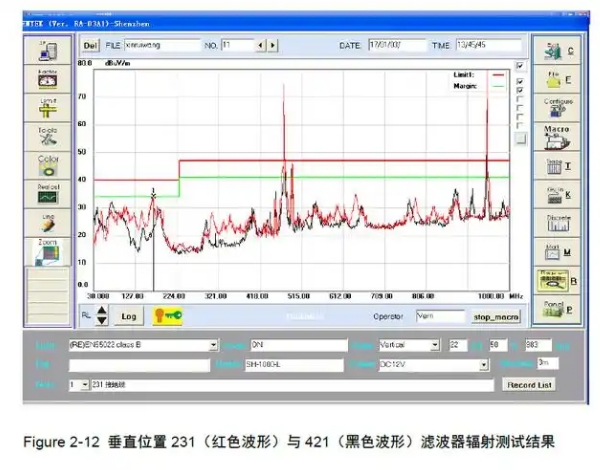Expand the DC12V power dropdown
Screen dimensions: 600x470
(x=434, y=364)
